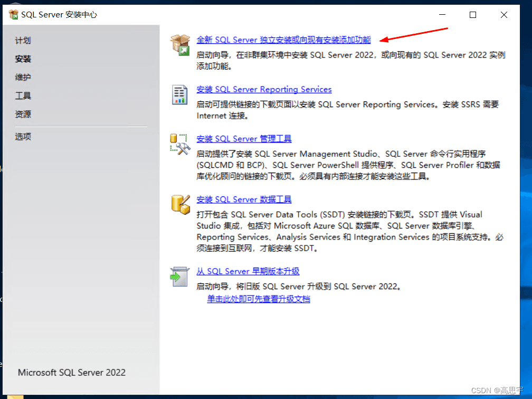Image resolution: width=532 pixels, height=399 pixels.
Task: Minimize the SQL Server 安装中心 window
Action: click(442, 15)
